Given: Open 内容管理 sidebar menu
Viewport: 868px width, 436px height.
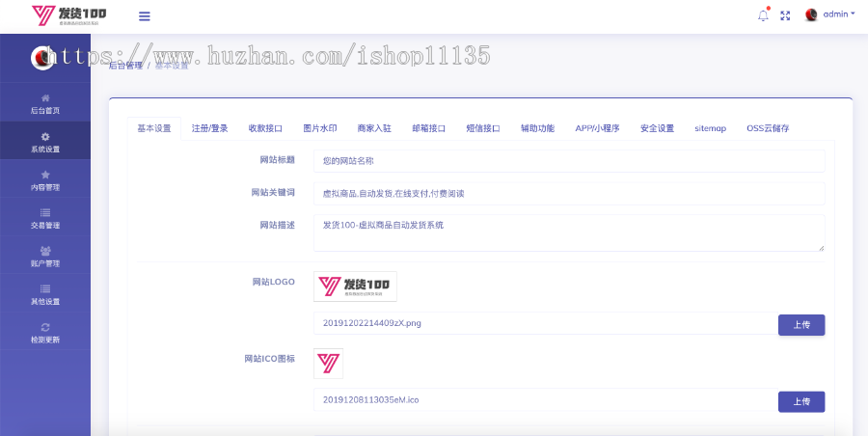Looking at the screenshot, I should (x=45, y=179).
